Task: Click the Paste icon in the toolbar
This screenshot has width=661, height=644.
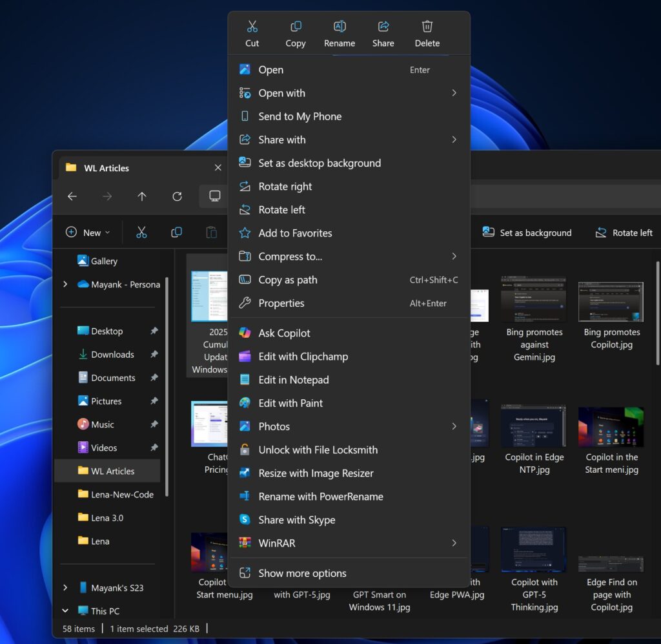Action: click(212, 232)
